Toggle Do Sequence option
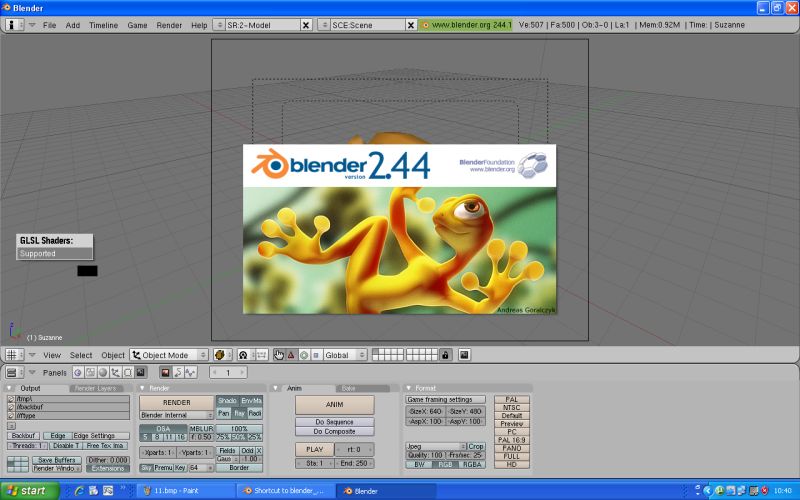The width and height of the screenshot is (800, 500). (x=334, y=422)
